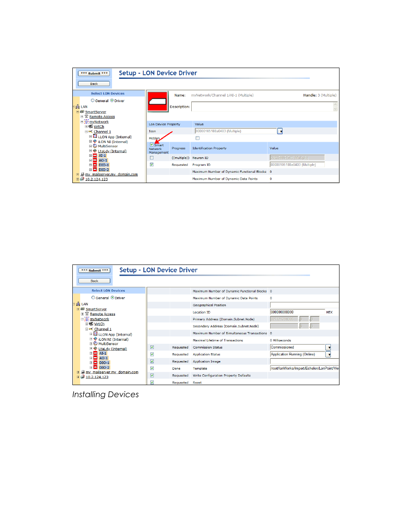
Task: Uncheck the Program ID row checkbox
Action: (x=152, y=165)
